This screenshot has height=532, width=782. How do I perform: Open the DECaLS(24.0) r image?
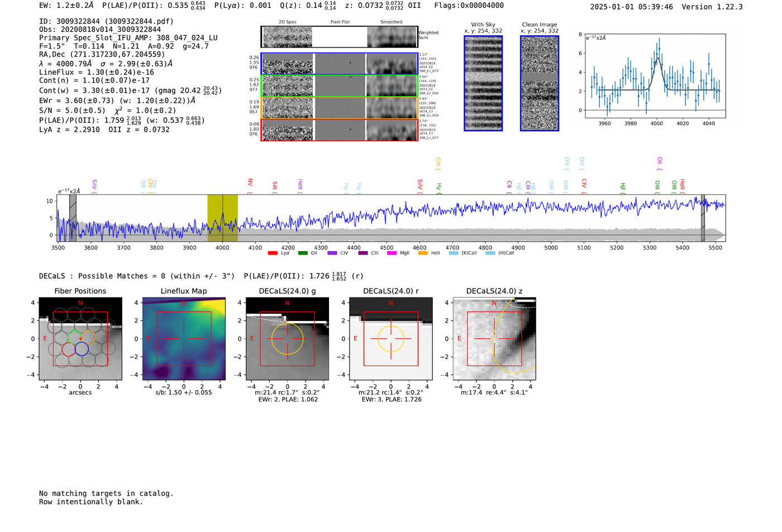coord(390,339)
